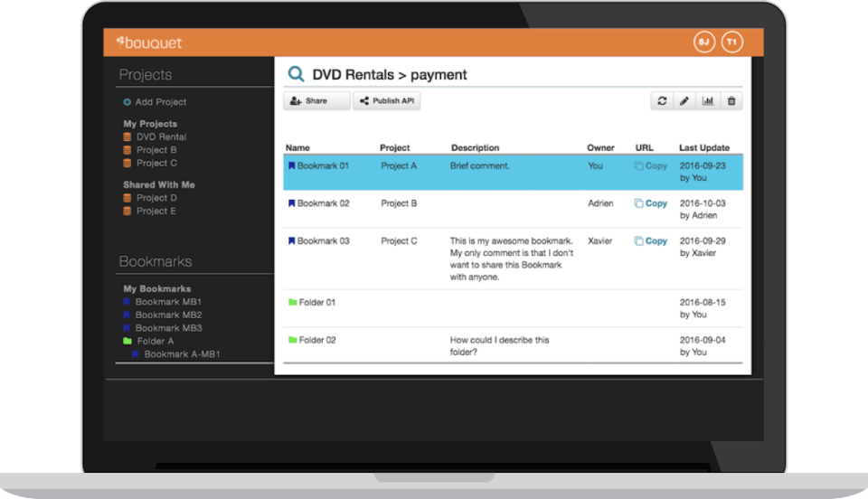Click the pencil edit icon
Screen dimensions: 868x499
coord(684,101)
